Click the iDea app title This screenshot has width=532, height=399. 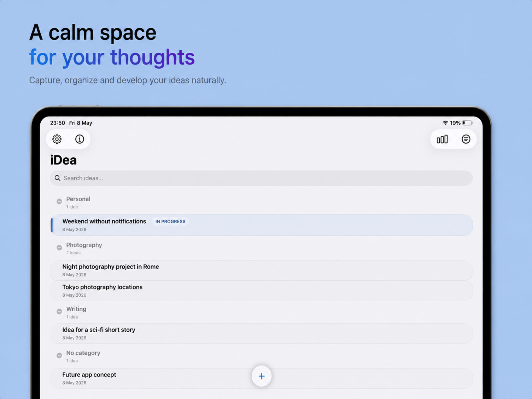[63, 160]
